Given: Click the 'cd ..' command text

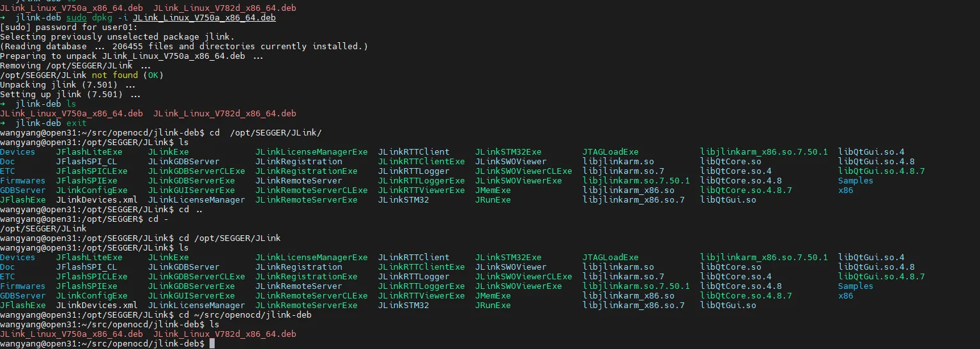Looking at the screenshot, I should [191, 210].
